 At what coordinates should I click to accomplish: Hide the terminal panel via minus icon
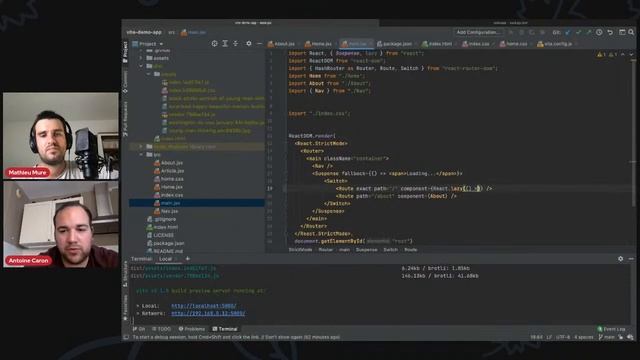pos(631,259)
